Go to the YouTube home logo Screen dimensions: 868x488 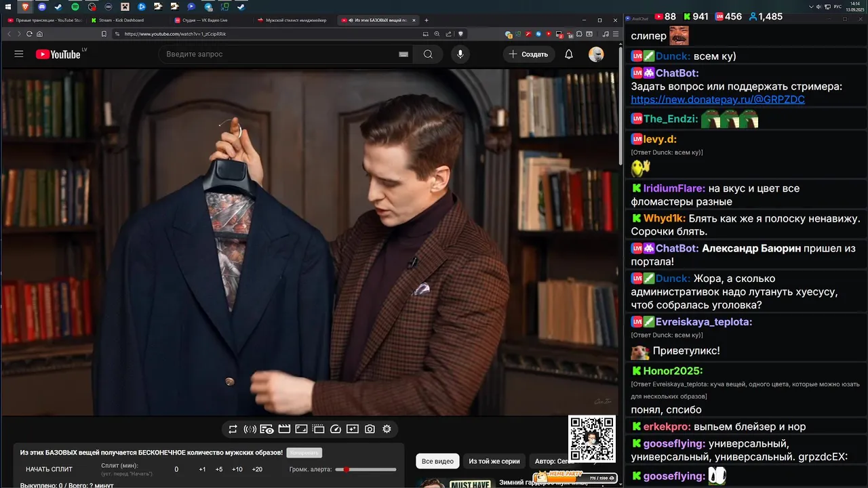point(58,54)
